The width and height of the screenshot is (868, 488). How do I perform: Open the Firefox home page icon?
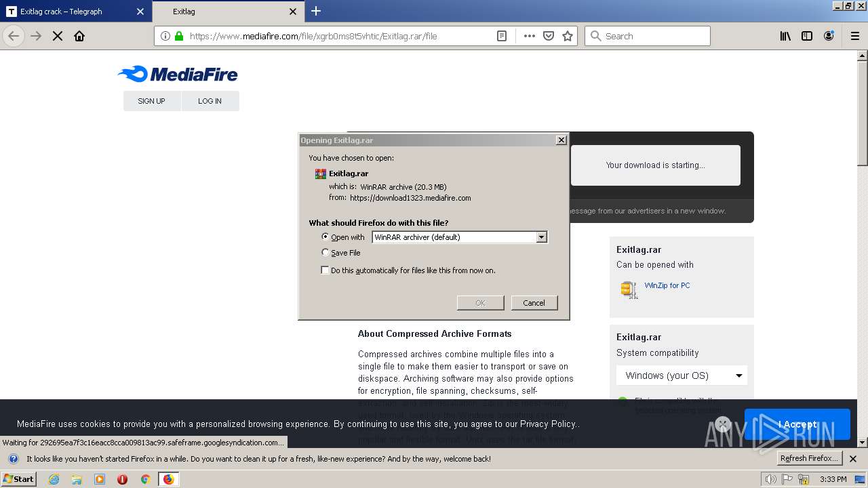[x=79, y=36]
